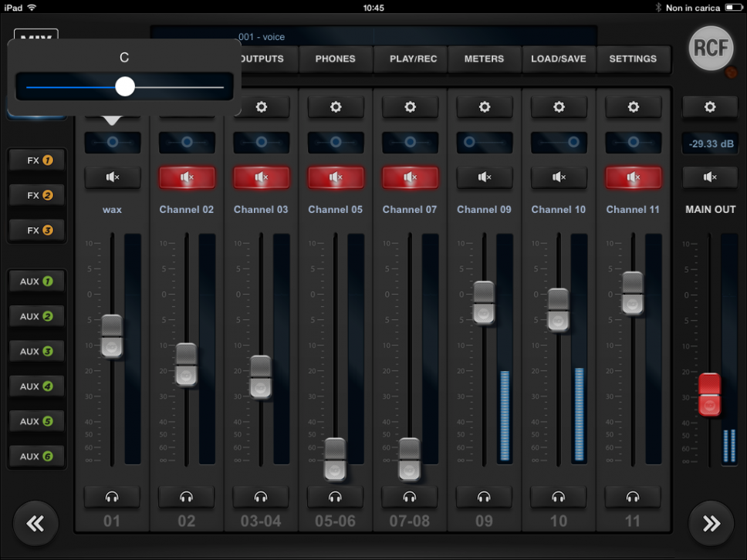The width and height of the screenshot is (747, 560).
Task: Mute Channel 09
Action: (x=484, y=177)
